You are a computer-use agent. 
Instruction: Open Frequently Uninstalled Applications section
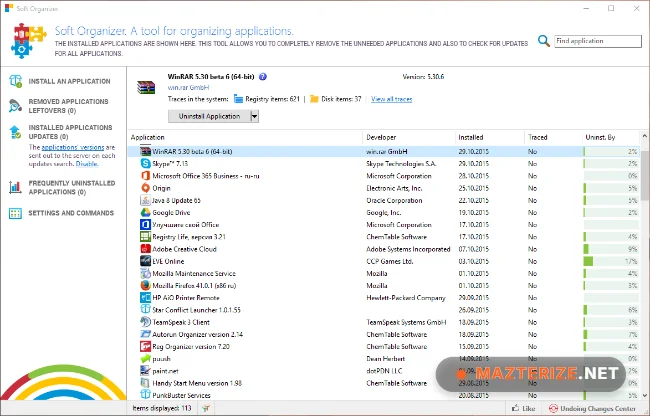71,188
